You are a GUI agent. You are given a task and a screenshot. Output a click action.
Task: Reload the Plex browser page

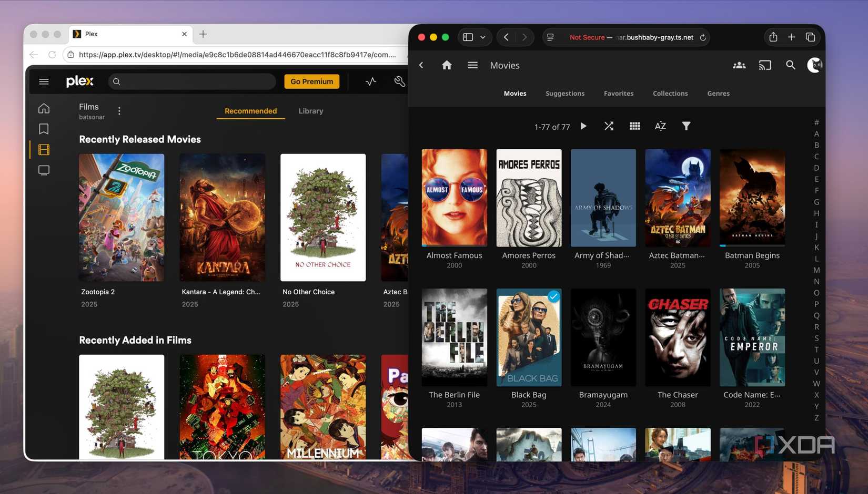coord(52,54)
